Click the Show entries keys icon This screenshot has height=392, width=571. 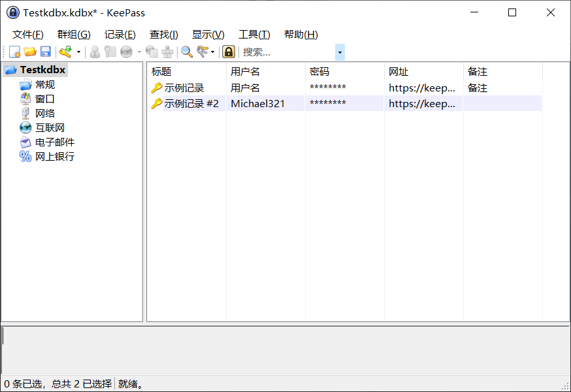203,52
